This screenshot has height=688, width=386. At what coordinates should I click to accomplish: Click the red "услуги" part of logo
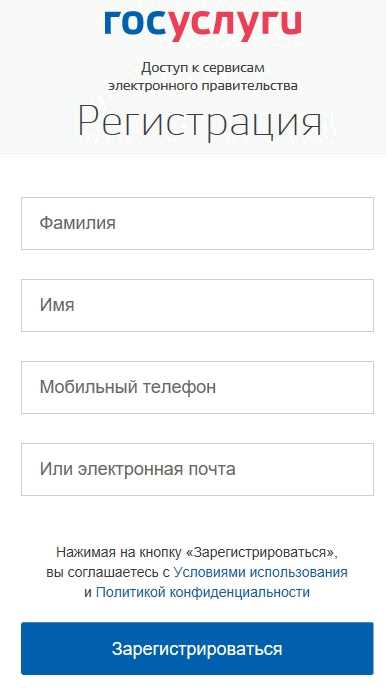[x=235, y=25]
